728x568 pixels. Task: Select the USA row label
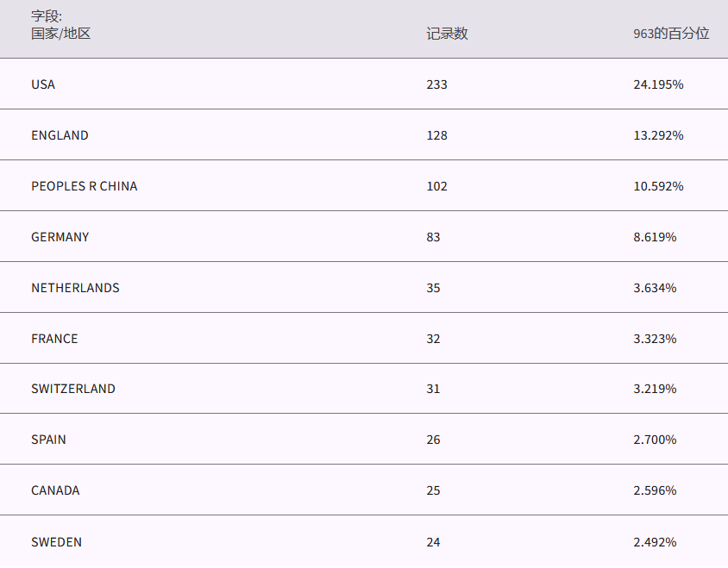pos(43,84)
